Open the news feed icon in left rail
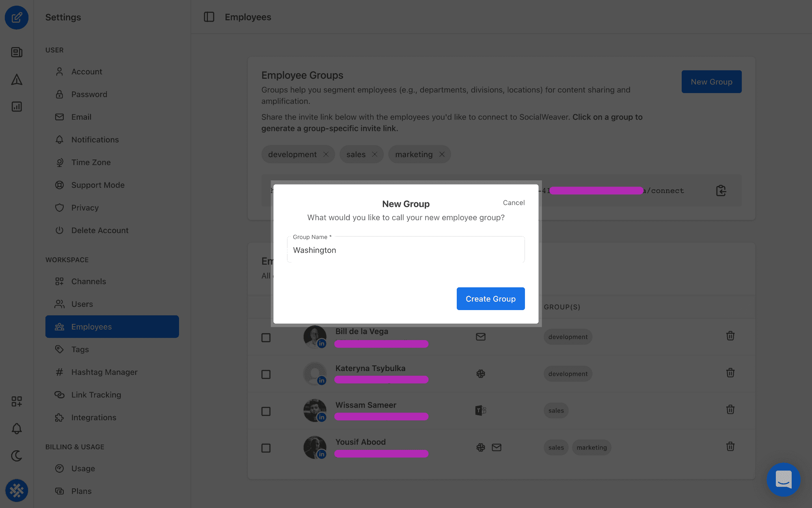 click(17, 52)
